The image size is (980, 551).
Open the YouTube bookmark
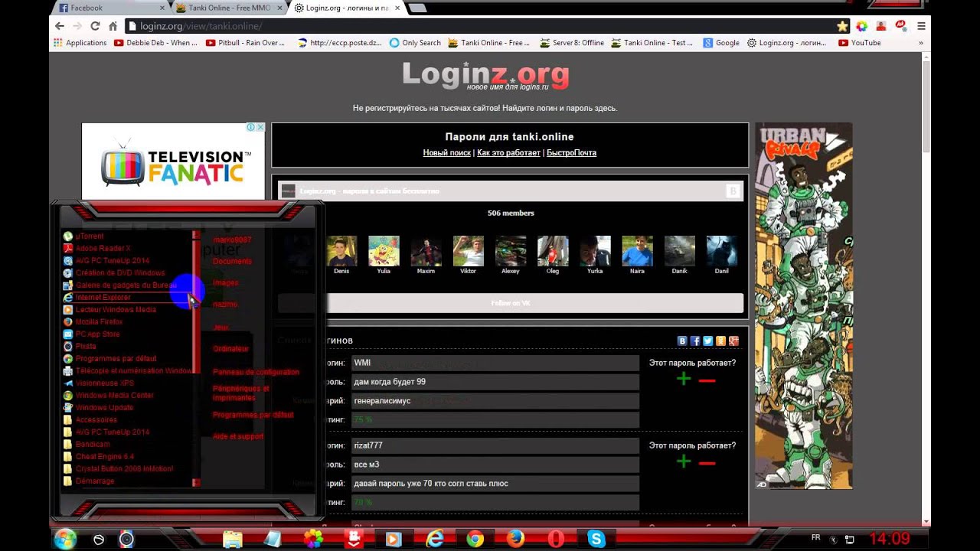coord(860,43)
